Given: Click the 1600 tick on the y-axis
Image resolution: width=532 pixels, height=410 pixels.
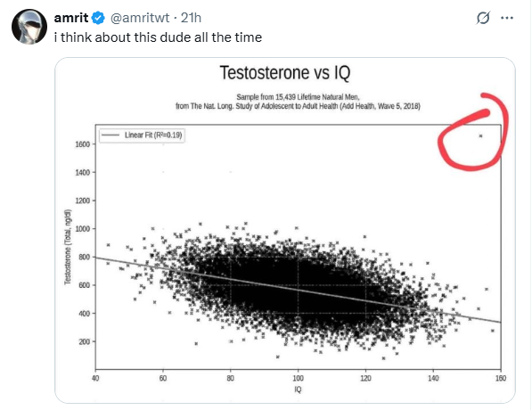Looking at the screenshot, I should (83, 144).
